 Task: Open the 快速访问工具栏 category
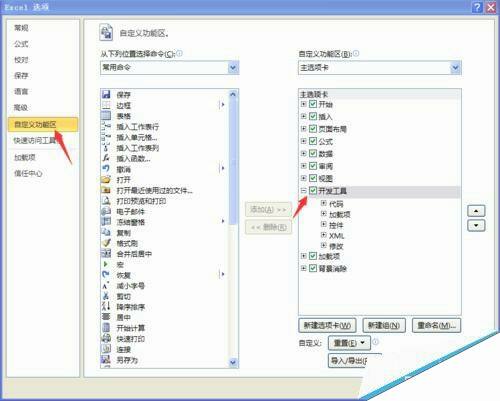[35, 140]
